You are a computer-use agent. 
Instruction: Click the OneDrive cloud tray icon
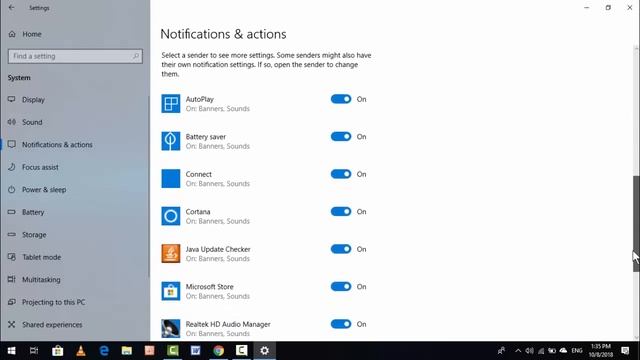(563, 351)
